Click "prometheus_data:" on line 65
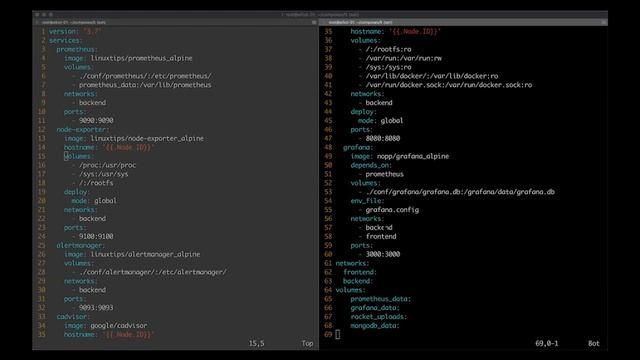The width and height of the screenshot is (640, 360). (x=381, y=299)
